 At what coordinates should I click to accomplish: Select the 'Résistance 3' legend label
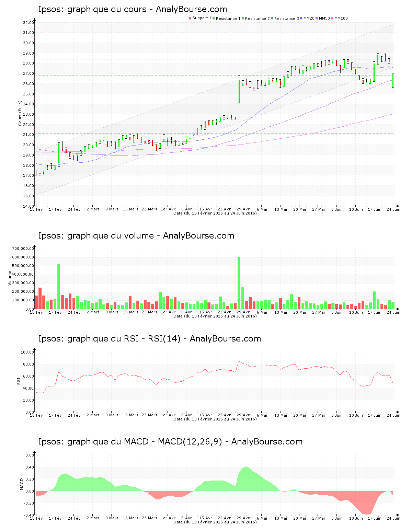click(x=287, y=19)
